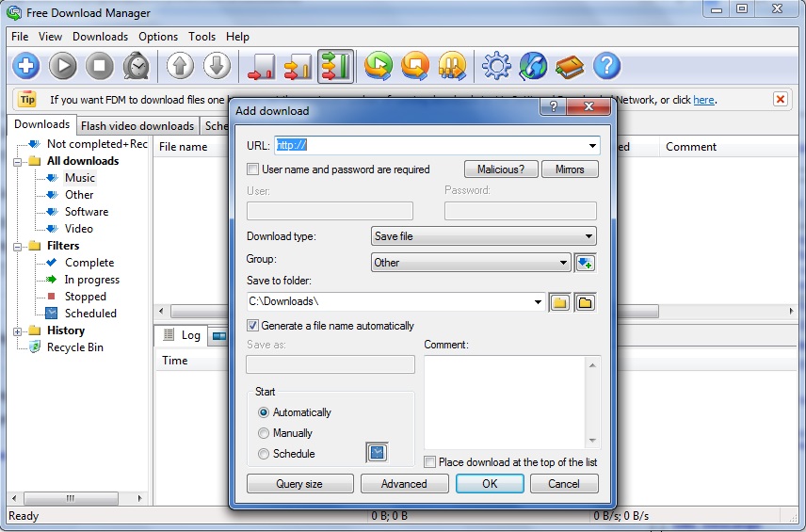Click the 'here' link in tip bar
This screenshot has width=806, height=532.
coord(703,100)
